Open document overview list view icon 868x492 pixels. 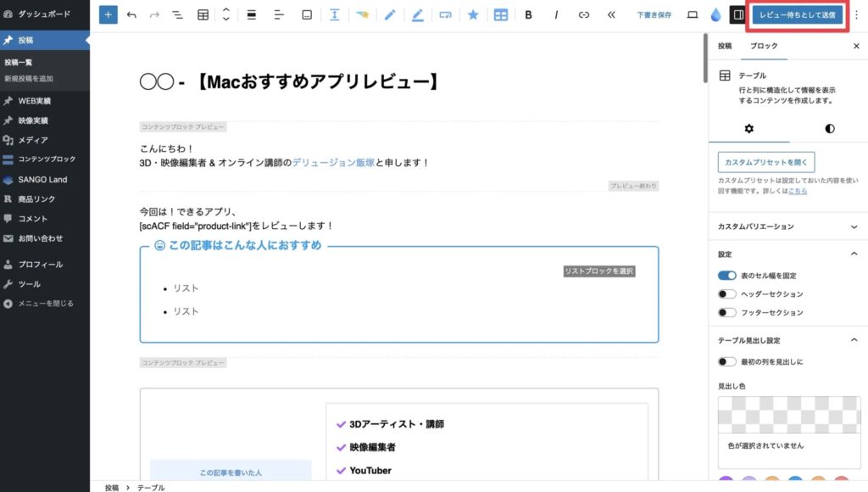(x=178, y=14)
